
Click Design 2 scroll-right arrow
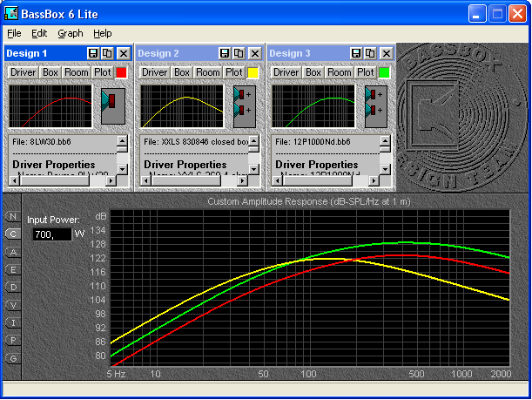[x=242, y=181]
